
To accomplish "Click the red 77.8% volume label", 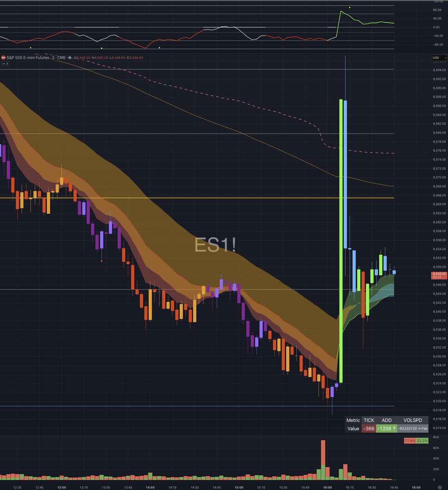I will click(x=410, y=441).
